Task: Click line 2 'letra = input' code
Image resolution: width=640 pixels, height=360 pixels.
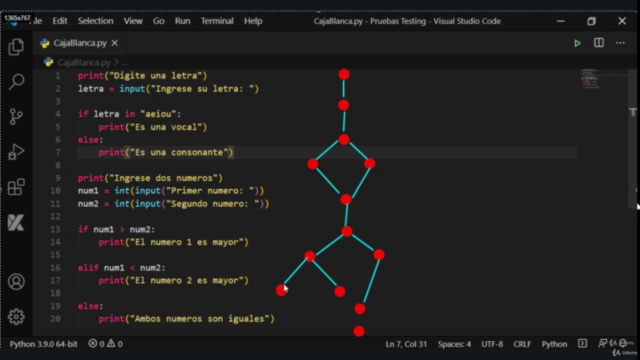Action: pyautogui.click(x=168, y=89)
